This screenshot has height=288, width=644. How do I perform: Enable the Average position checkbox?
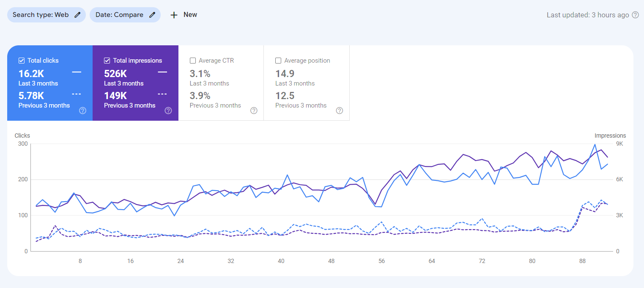click(278, 61)
